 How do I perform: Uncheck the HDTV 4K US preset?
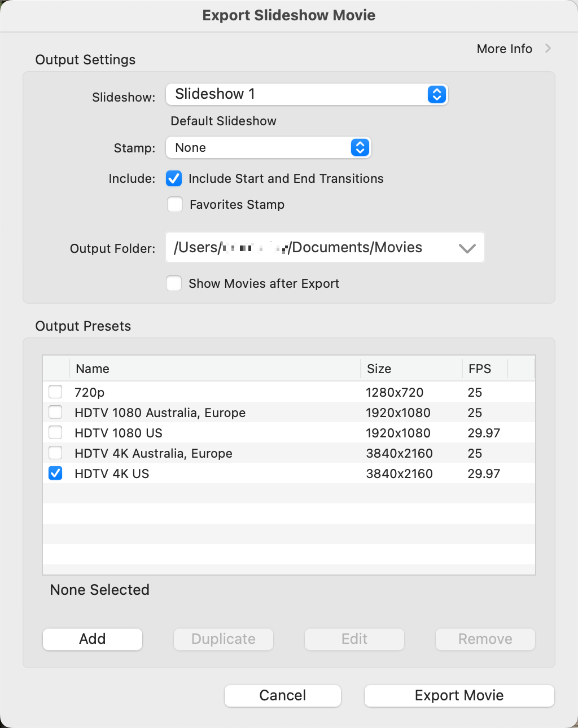(x=55, y=473)
